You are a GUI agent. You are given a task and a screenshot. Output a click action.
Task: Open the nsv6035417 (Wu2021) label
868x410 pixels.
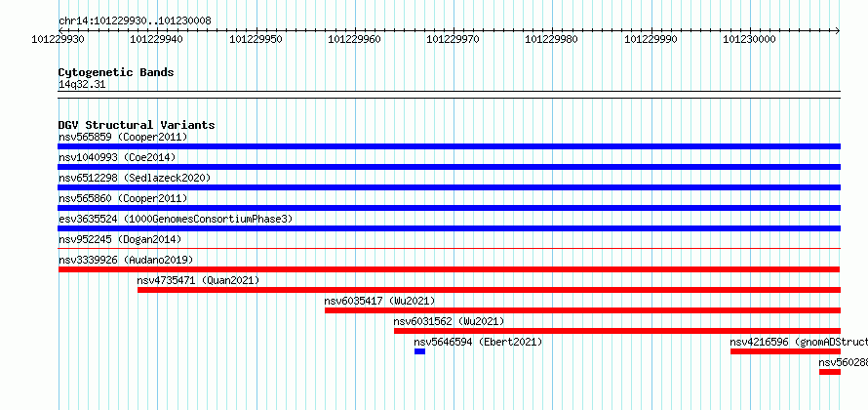pyautogui.click(x=379, y=301)
